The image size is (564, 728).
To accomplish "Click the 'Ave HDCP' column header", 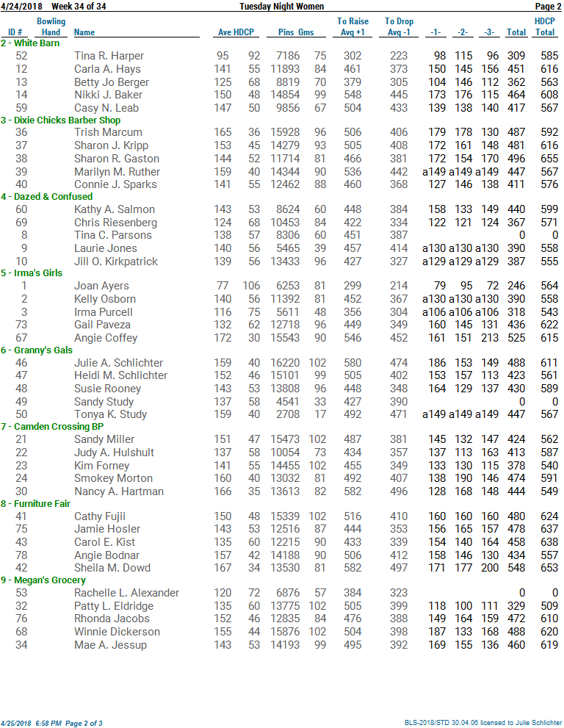I will click(236, 32).
